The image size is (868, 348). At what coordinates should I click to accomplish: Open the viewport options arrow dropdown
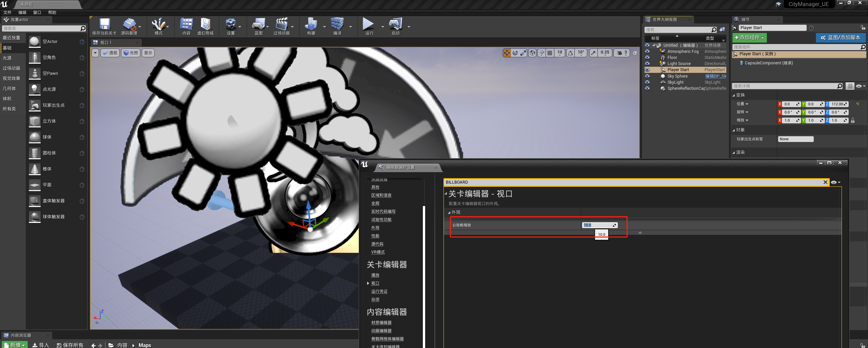(x=95, y=53)
